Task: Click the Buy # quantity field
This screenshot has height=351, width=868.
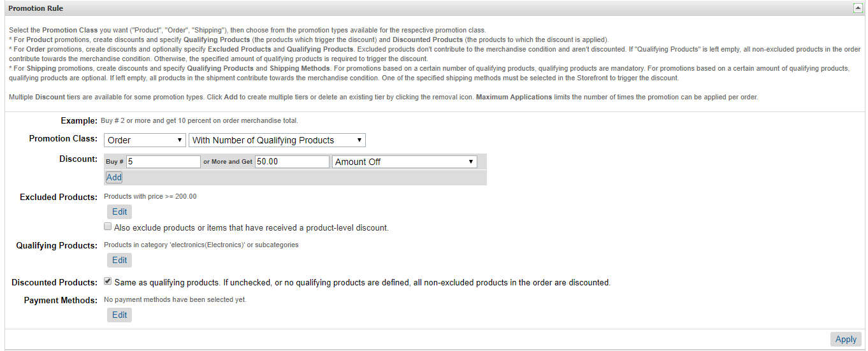Action: 163,162
